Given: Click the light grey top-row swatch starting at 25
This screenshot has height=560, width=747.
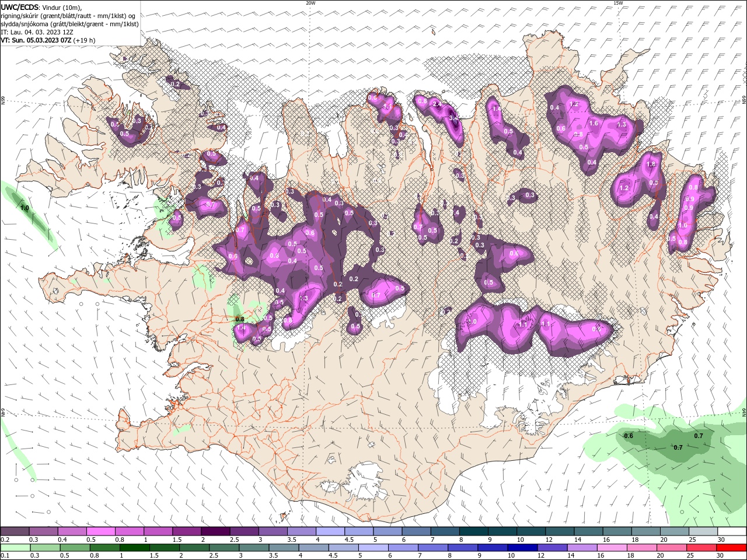Looking at the screenshot, I should coord(703,531).
